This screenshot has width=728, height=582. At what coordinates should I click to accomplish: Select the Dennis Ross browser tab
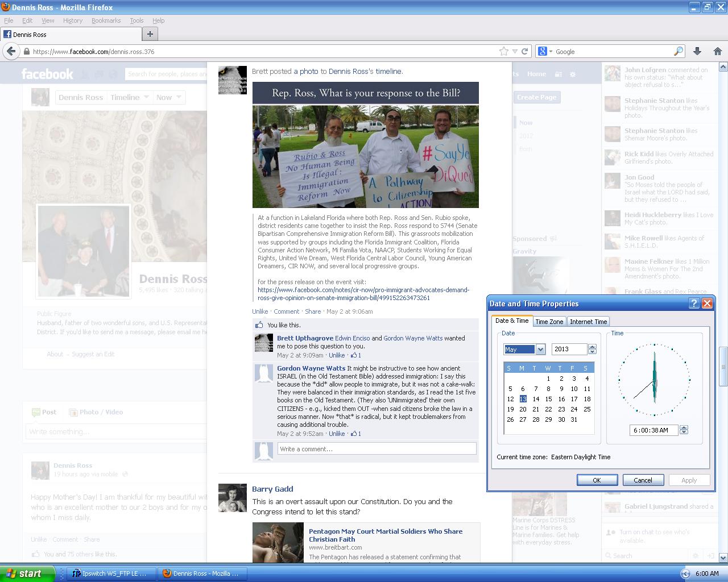(x=71, y=34)
